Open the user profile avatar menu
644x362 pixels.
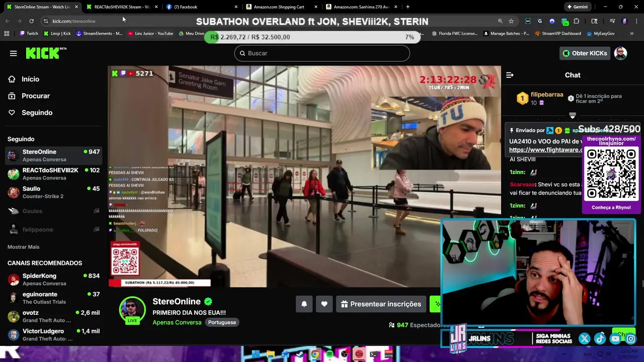(620, 53)
